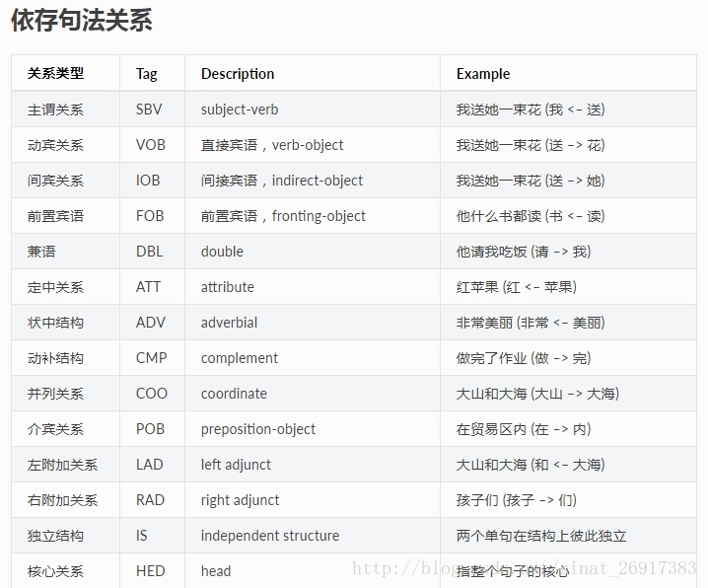Image resolution: width=708 pixels, height=588 pixels.
Task: Select the COO tag cell
Action: 152,394
